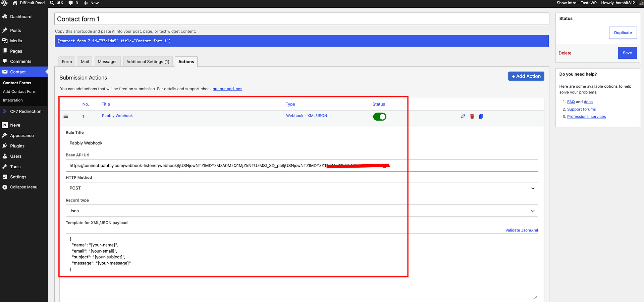
Task: Click the Webhook - XML/JSON type link
Action: click(x=307, y=116)
